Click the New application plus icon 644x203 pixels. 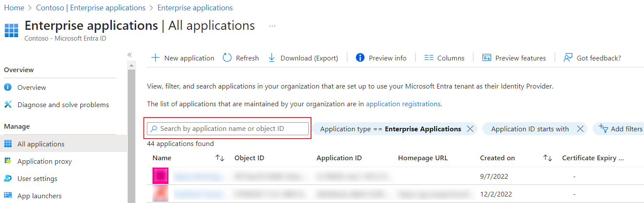[x=155, y=58]
